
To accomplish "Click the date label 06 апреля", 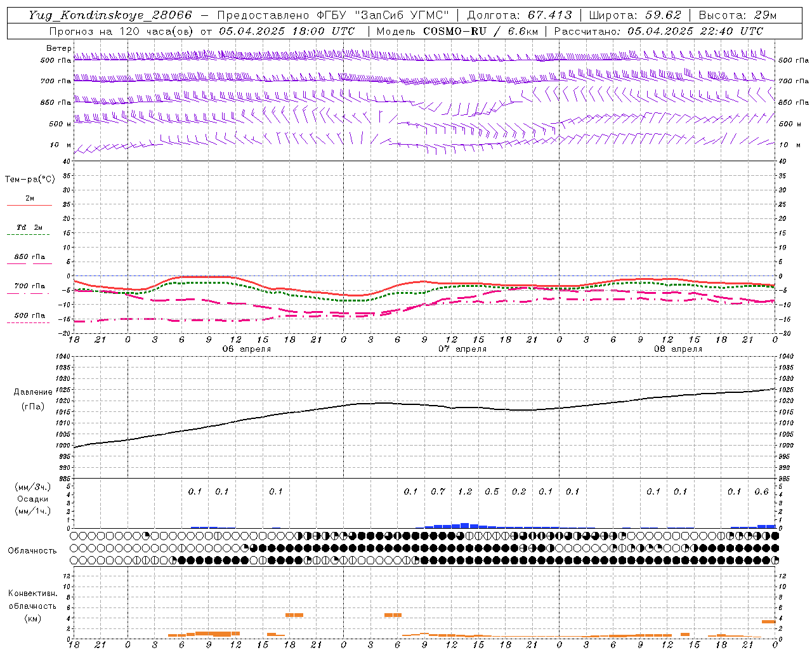I will 247,349.
